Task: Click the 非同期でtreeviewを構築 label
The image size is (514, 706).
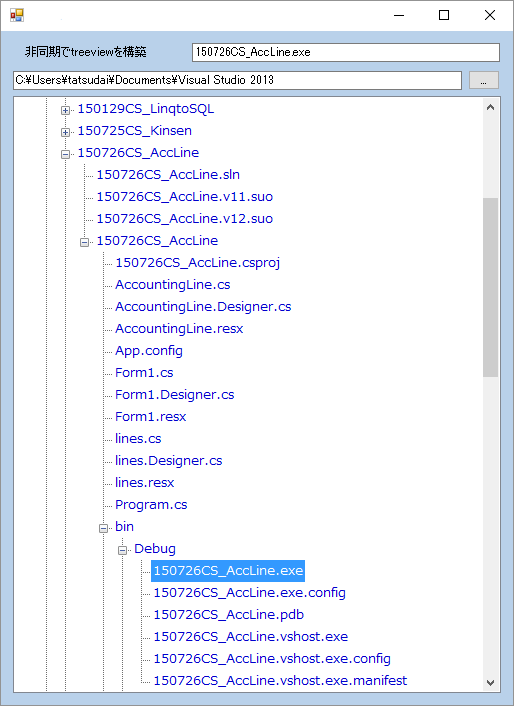Action: pos(86,52)
